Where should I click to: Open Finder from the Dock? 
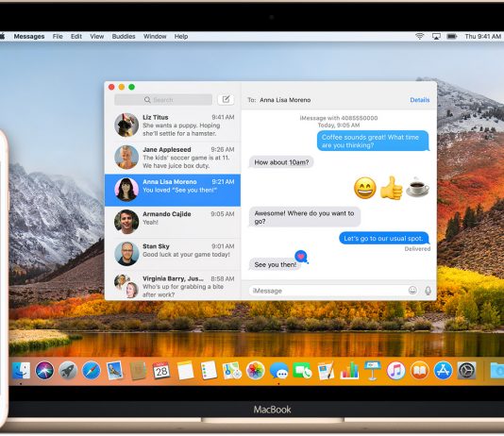tap(21, 371)
